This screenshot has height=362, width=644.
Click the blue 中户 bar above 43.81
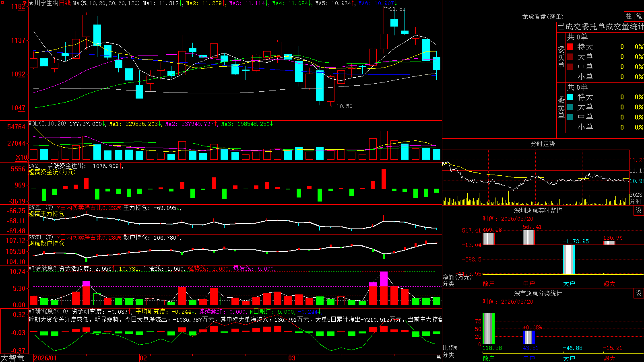pos(529,337)
